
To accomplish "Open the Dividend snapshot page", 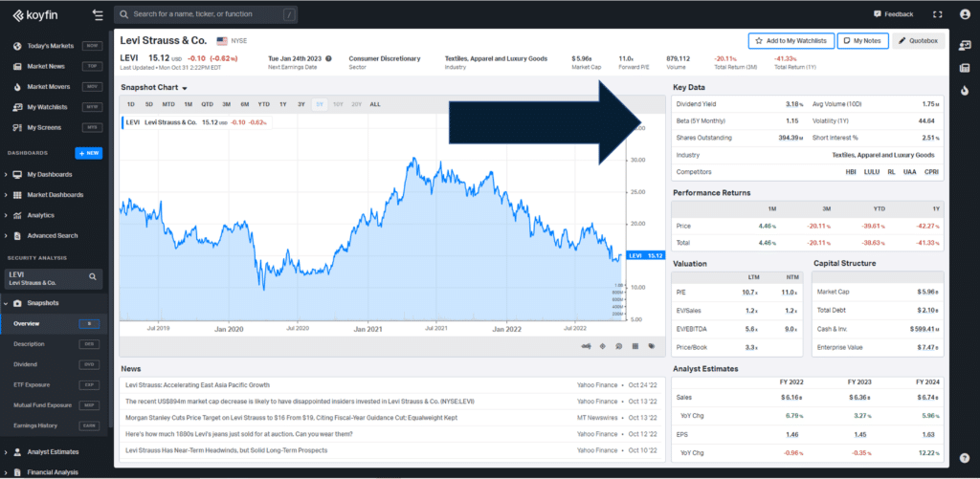I will click(28, 364).
